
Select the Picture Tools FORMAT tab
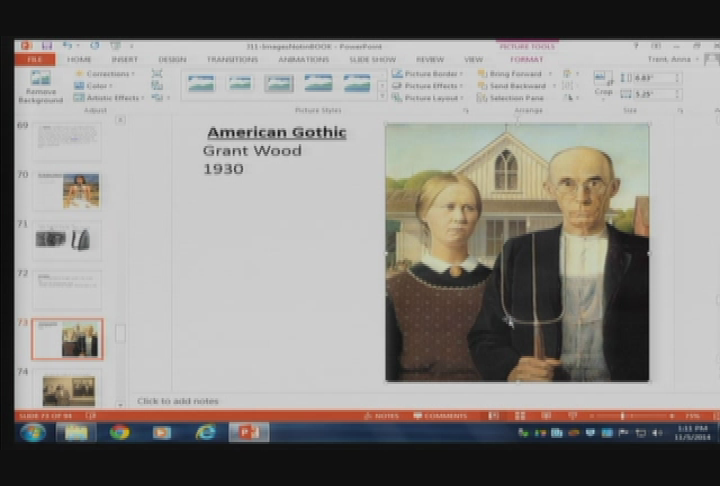527,59
